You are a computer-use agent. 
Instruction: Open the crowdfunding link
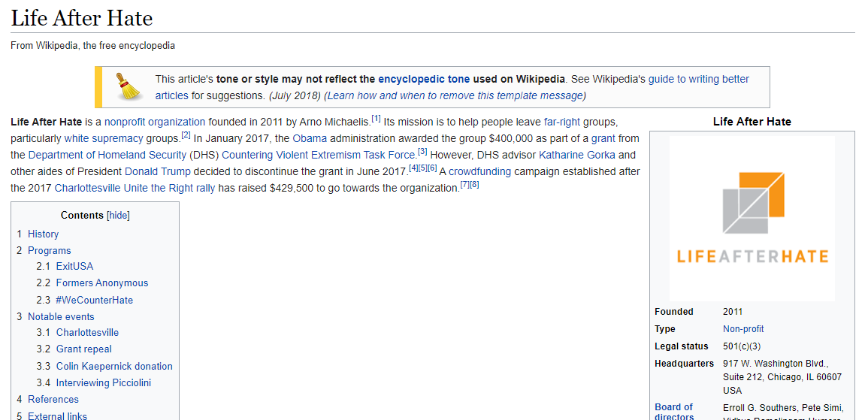click(x=479, y=171)
